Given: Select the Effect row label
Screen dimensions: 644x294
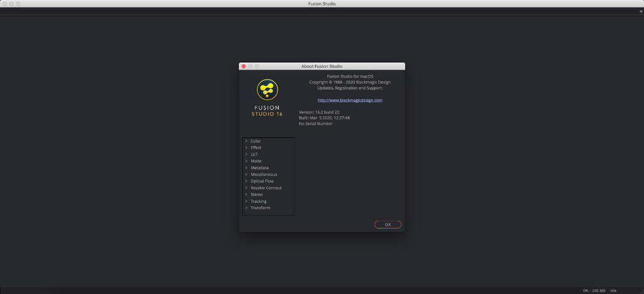Looking at the screenshot, I should pos(256,148).
